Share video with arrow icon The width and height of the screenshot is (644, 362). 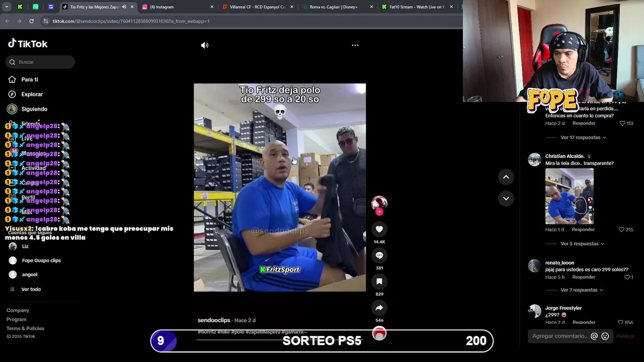click(x=379, y=308)
